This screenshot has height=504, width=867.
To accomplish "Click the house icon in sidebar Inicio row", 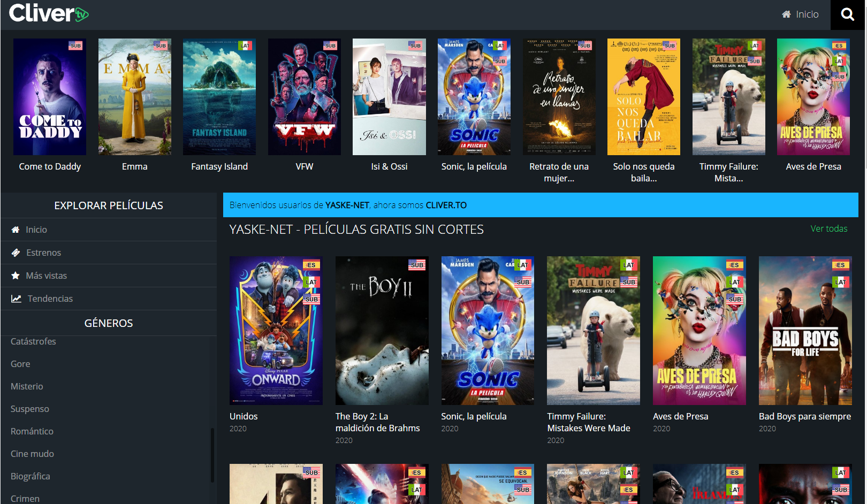I will [x=16, y=230].
